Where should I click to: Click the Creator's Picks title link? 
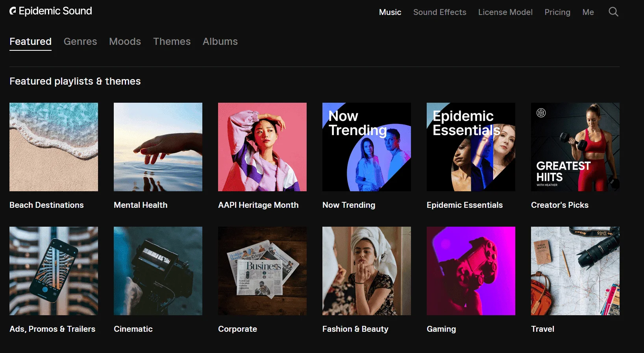coord(560,205)
